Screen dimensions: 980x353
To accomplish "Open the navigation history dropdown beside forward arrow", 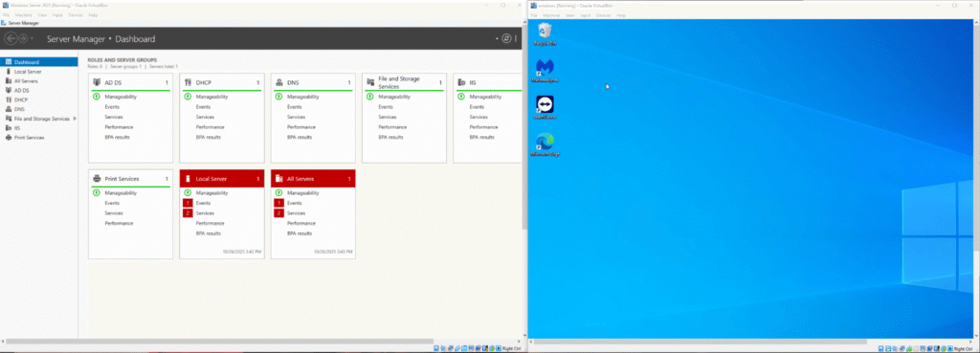I will point(32,39).
